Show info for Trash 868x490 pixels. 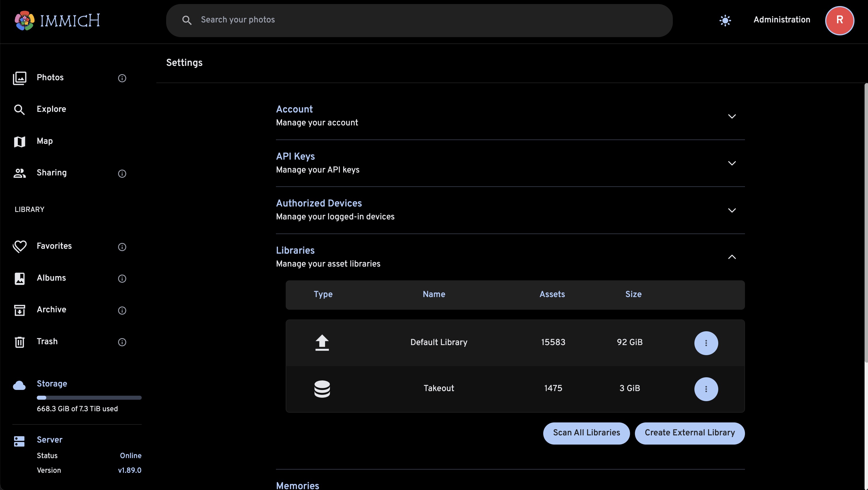[122, 342]
